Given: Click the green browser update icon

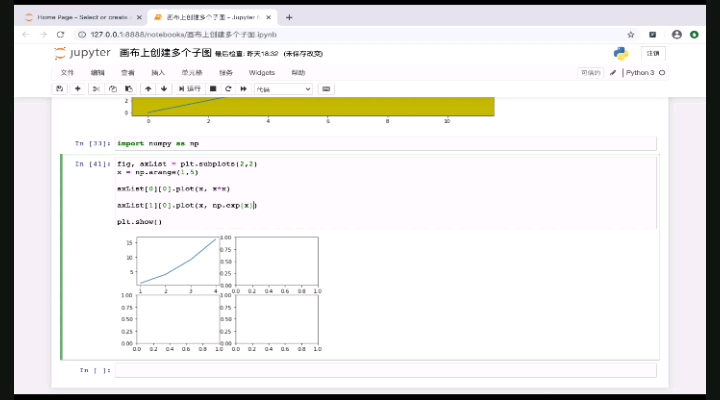Looking at the screenshot, I should [x=694, y=34].
